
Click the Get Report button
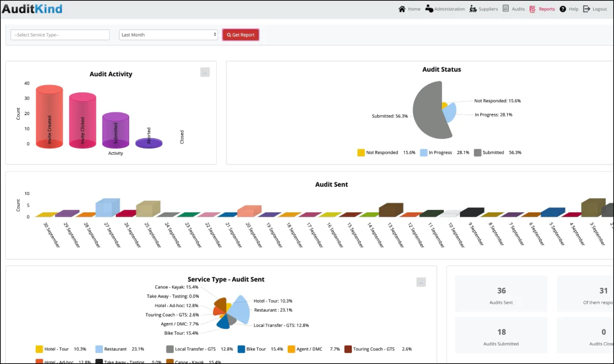240,35
